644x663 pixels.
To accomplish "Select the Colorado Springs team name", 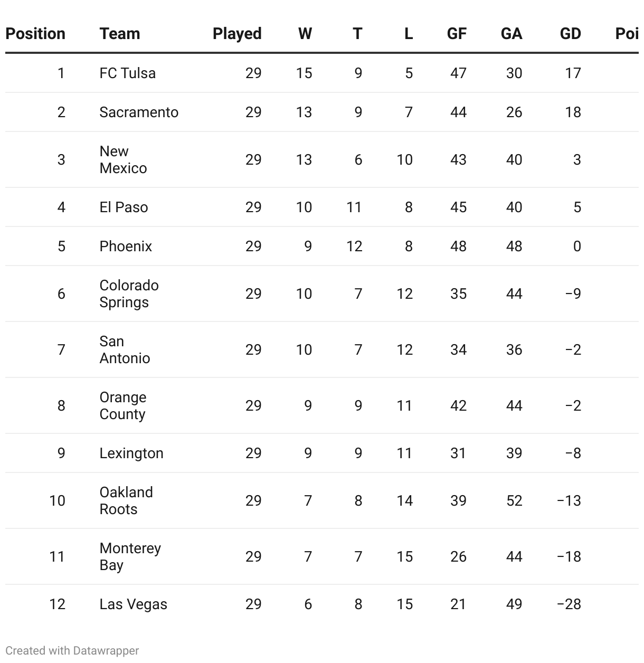I will [129, 293].
